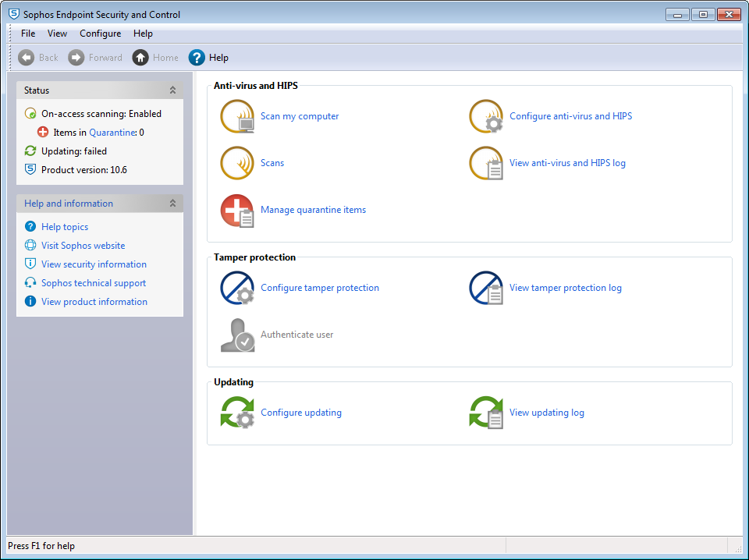Open the Visit Sophos website link

pos(83,246)
